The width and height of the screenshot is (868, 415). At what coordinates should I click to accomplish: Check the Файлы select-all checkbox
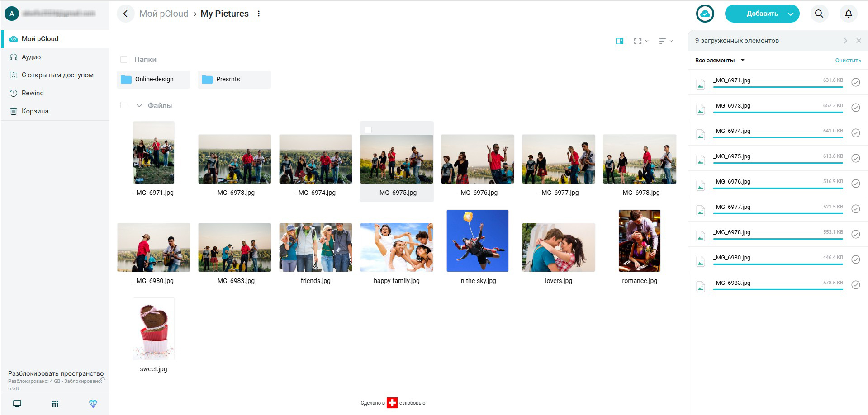point(123,105)
